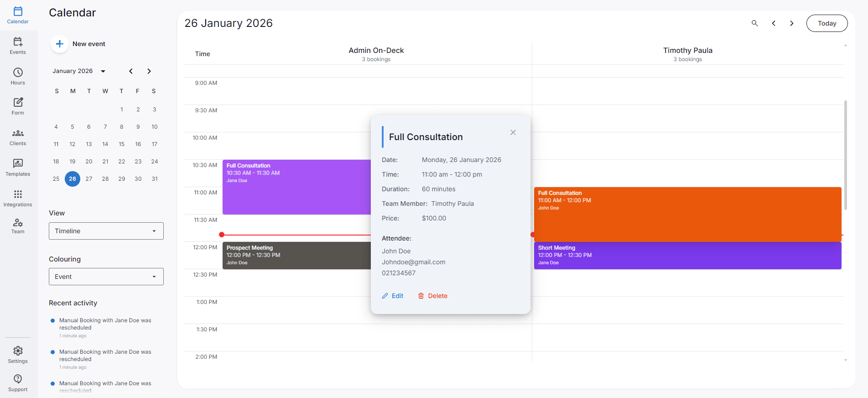Viewport: 868px width, 398px height.
Task: Open the Event colouring dropdown
Action: (x=106, y=277)
